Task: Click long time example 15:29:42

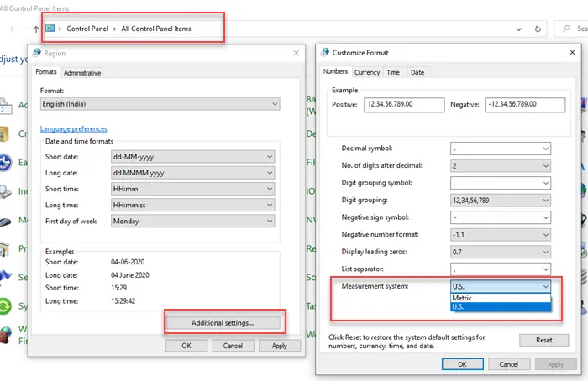Action: (123, 300)
